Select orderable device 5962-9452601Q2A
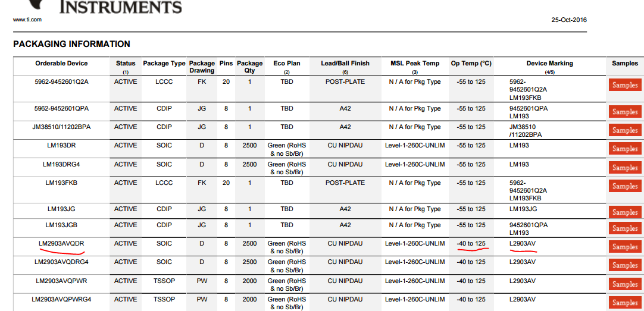The width and height of the screenshot is (644, 311). click(62, 81)
